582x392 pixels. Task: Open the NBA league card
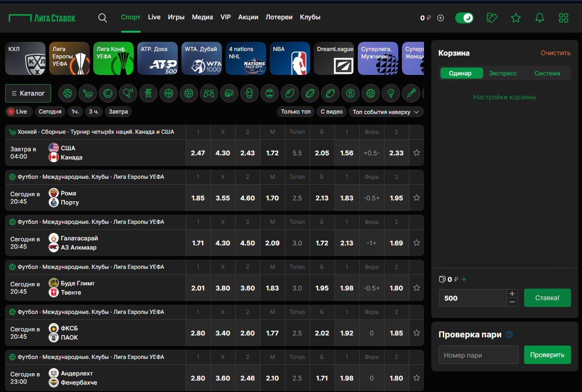pyautogui.click(x=290, y=58)
